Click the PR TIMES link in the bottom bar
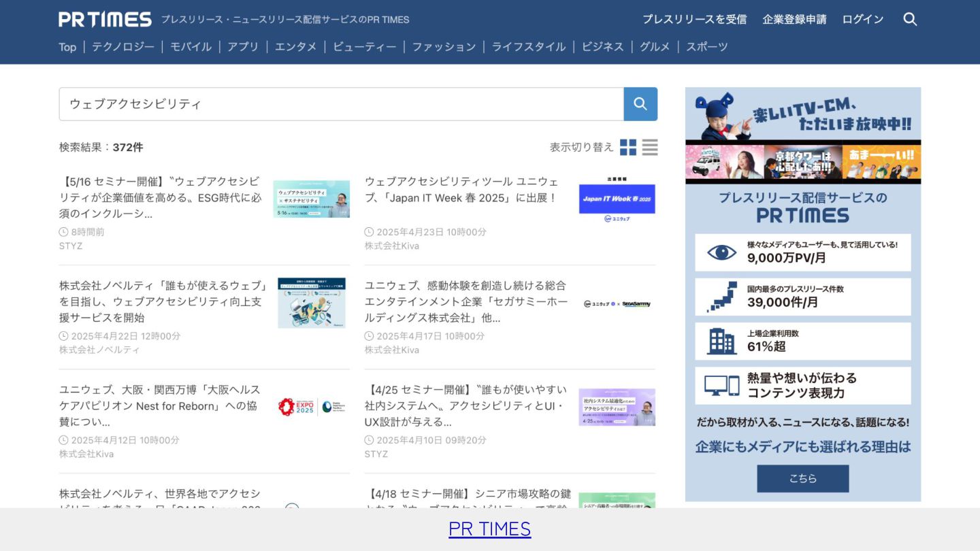 [x=490, y=529]
